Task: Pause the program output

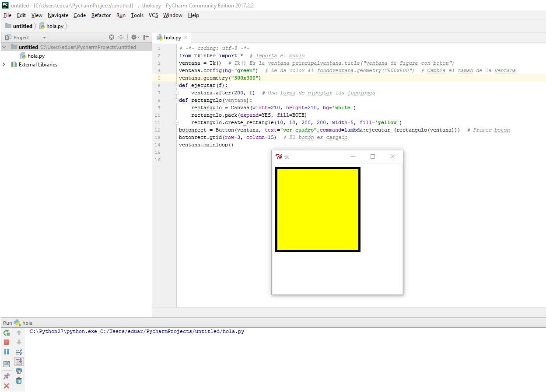Action: (x=6, y=352)
